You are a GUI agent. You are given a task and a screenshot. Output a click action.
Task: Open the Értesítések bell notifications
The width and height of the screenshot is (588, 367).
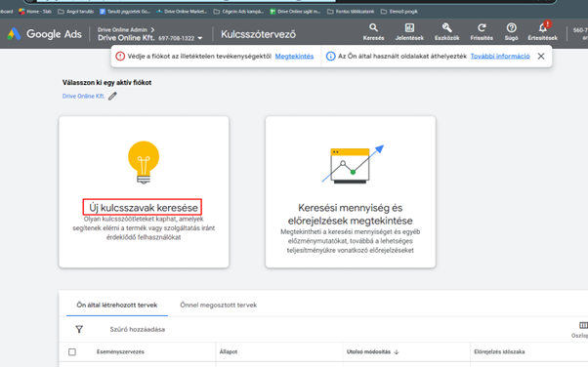click(543, 31)
